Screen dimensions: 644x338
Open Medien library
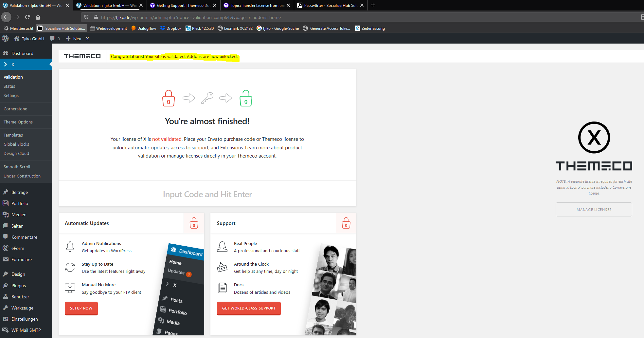pyautogui.click(x=26, y=215)
